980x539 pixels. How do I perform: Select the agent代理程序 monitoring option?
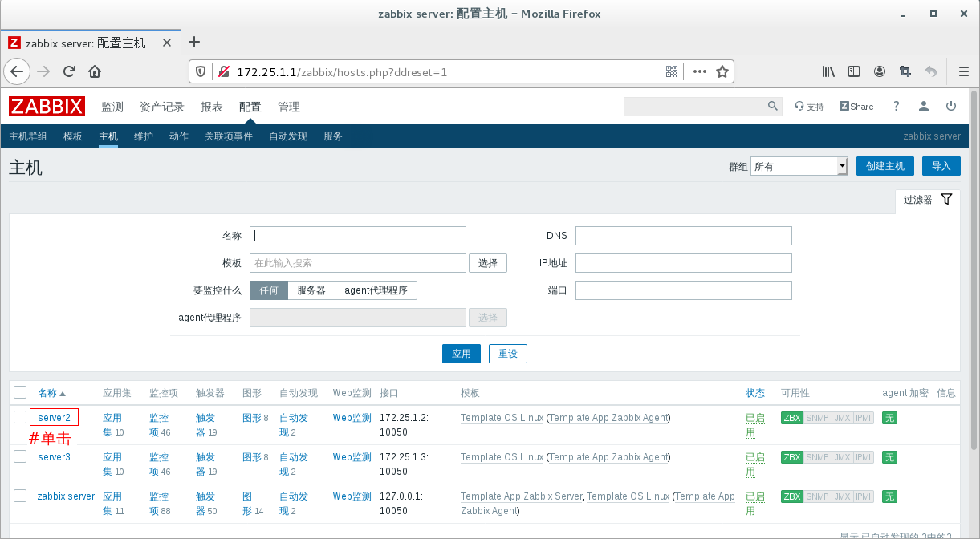click(x=376, y=290)
